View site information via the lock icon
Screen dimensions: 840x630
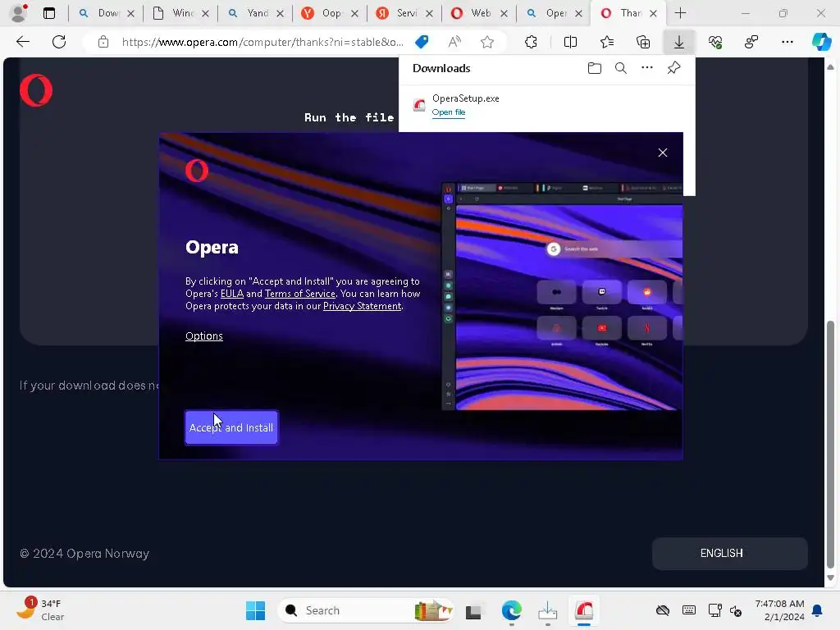103,42
